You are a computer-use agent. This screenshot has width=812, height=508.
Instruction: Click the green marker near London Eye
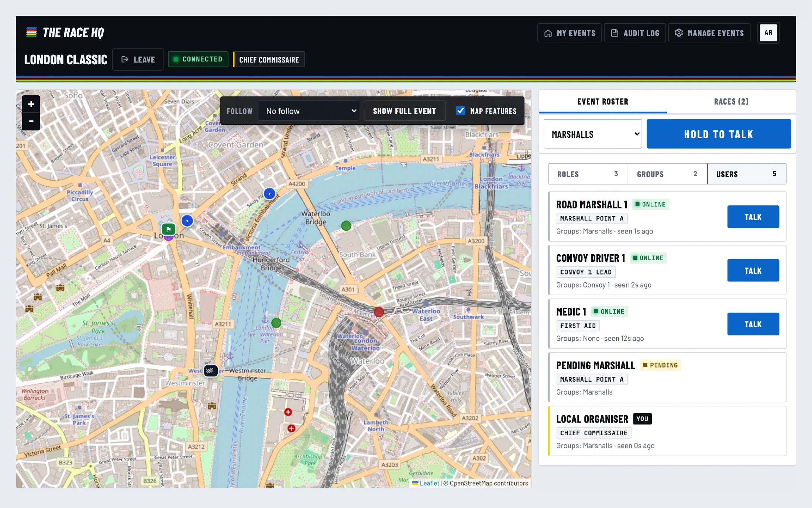point(276,323)
